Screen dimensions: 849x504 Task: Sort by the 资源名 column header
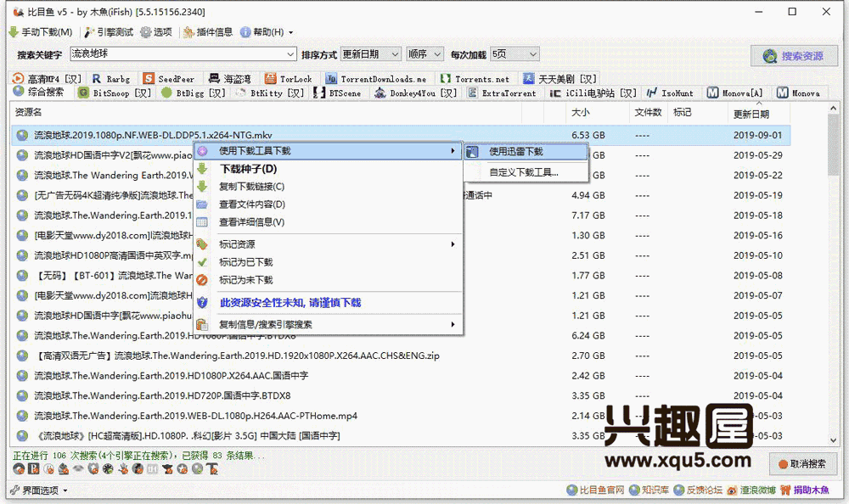(x=267, y=113)
